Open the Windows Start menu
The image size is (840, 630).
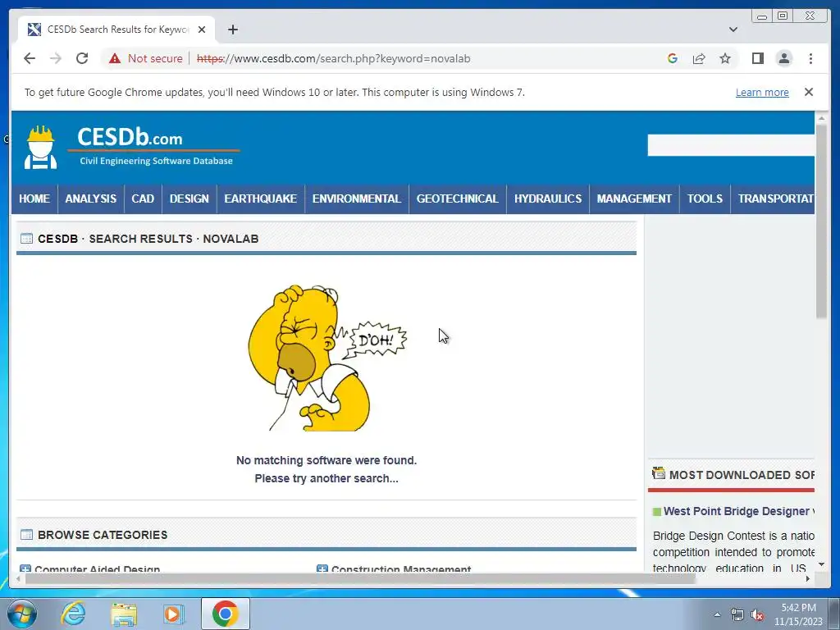coord(22,614)
